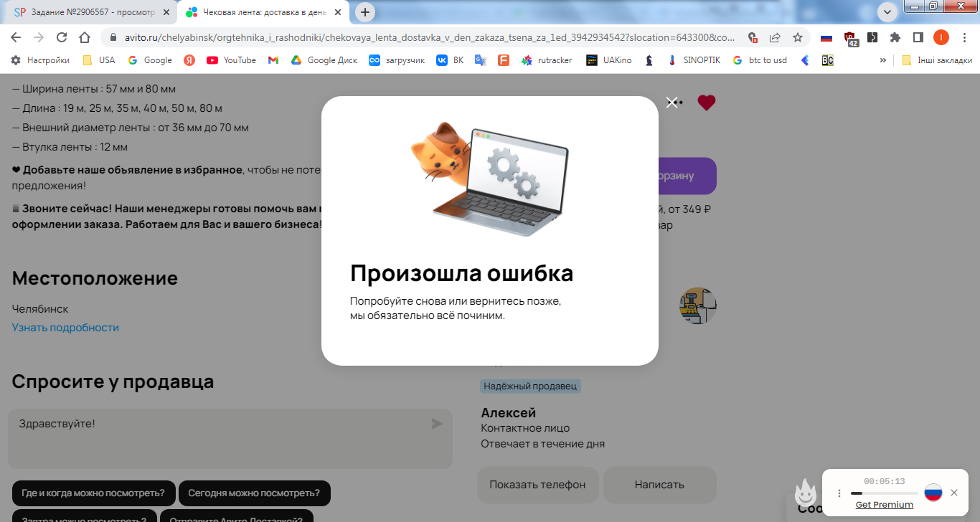
Task: Click the Надёжный продавец badge
Action: 530,386
